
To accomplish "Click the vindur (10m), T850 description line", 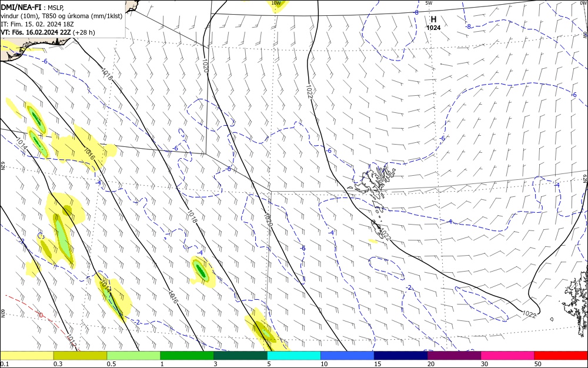I will [x=62, y=16].
